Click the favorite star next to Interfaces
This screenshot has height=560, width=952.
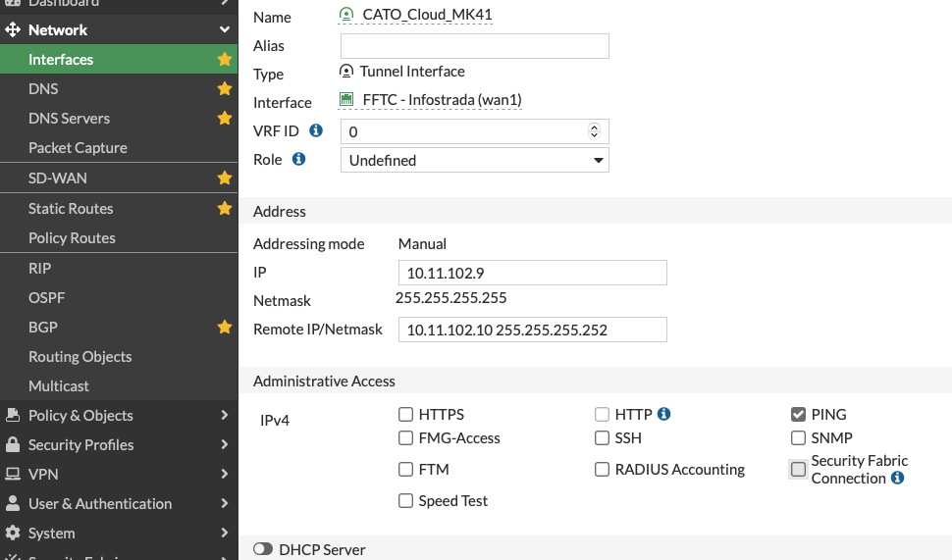pyautogui.click(x=225, y=59)
